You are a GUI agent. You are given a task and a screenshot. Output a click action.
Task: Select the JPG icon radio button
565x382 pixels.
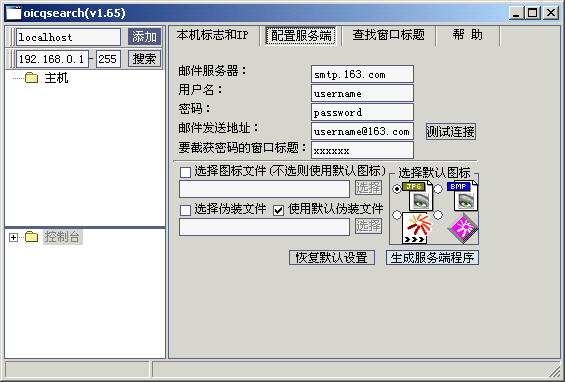(397, 188)
